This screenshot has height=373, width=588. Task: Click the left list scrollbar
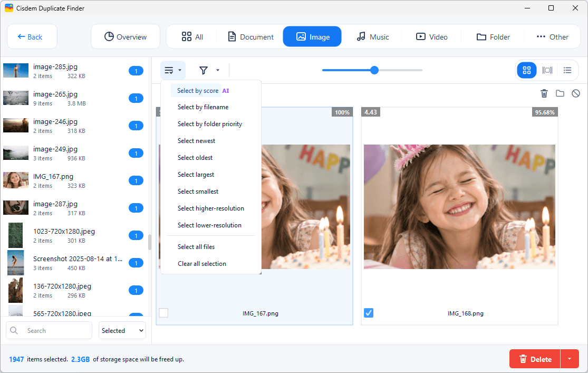[x=150, y=242]
